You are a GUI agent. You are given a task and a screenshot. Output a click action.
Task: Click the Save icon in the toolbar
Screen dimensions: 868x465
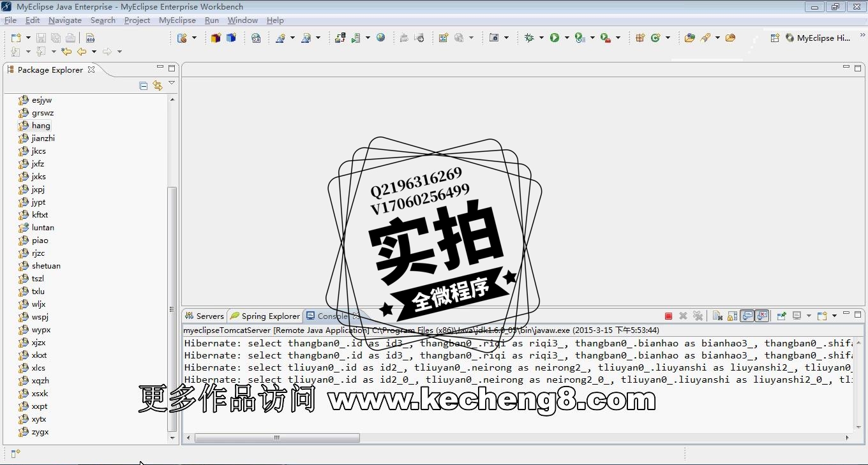coord(41,38)
